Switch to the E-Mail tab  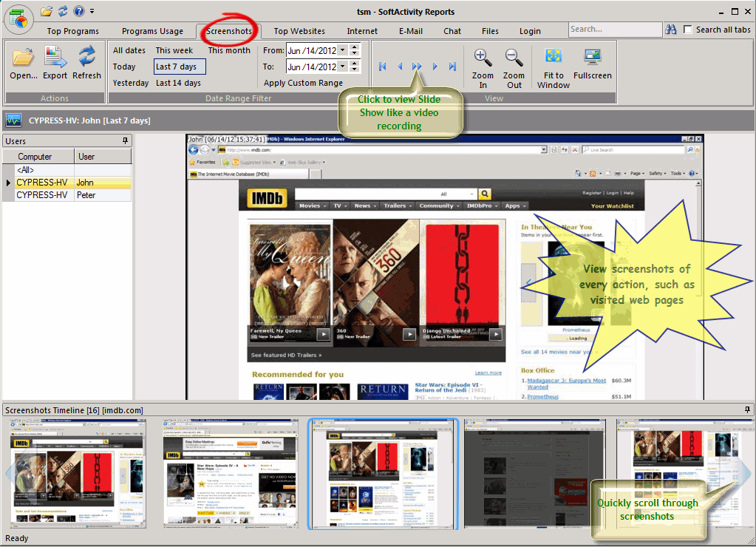pyautogui.click(x=411, y=31)
